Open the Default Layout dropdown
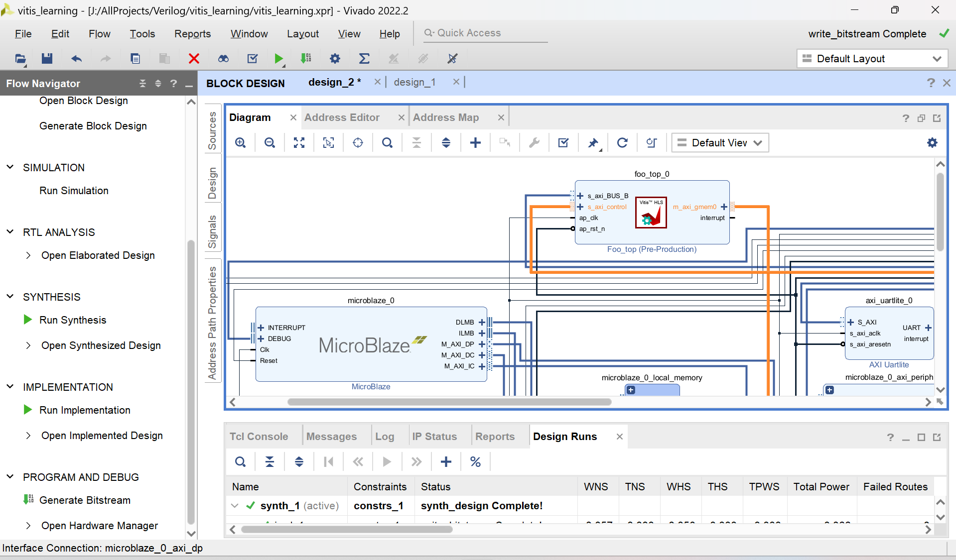The height and width of the screenshot is (560, 956). [872, 59]
